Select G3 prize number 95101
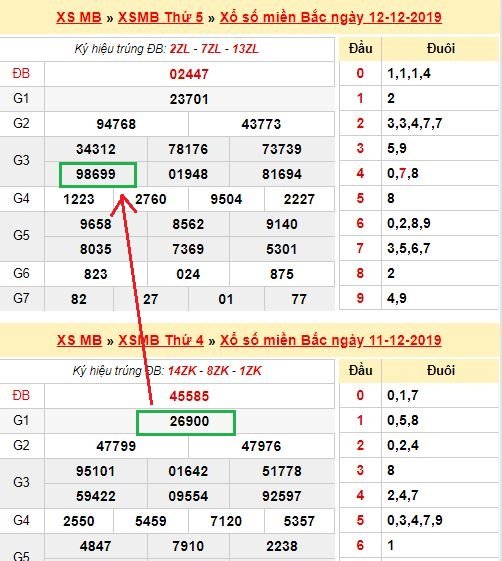The image size is (502, 561). point(96,471)
